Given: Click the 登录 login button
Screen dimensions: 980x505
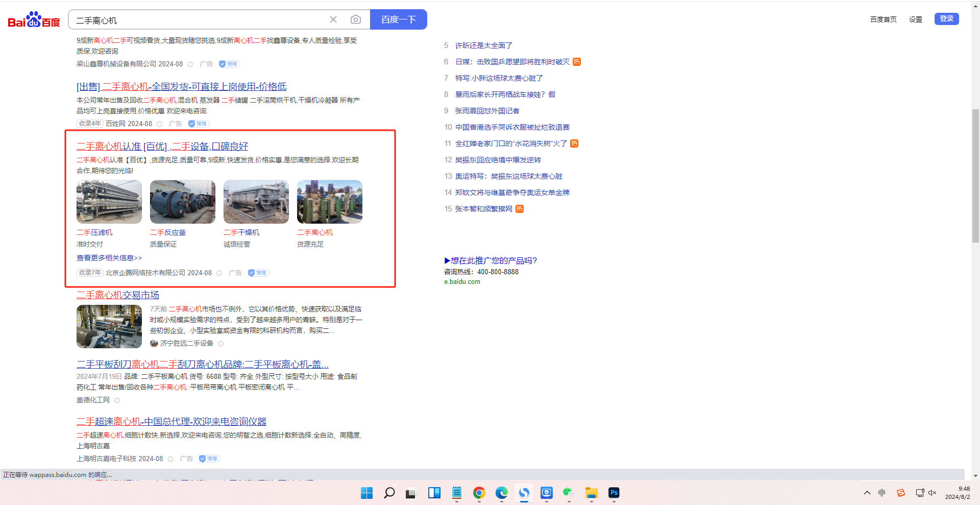Looking at the screenshot, I should point(946,19).
